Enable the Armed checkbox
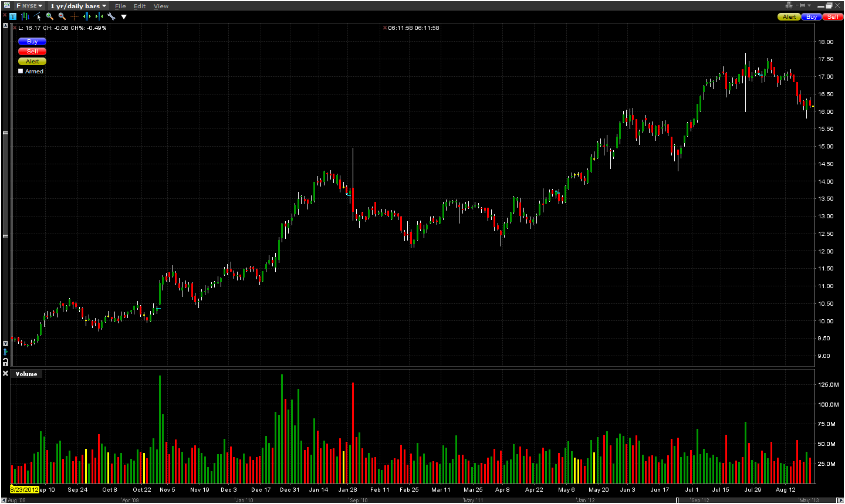Image resolution: width=845 pixels, height=504 pixels. coord(21,71)
